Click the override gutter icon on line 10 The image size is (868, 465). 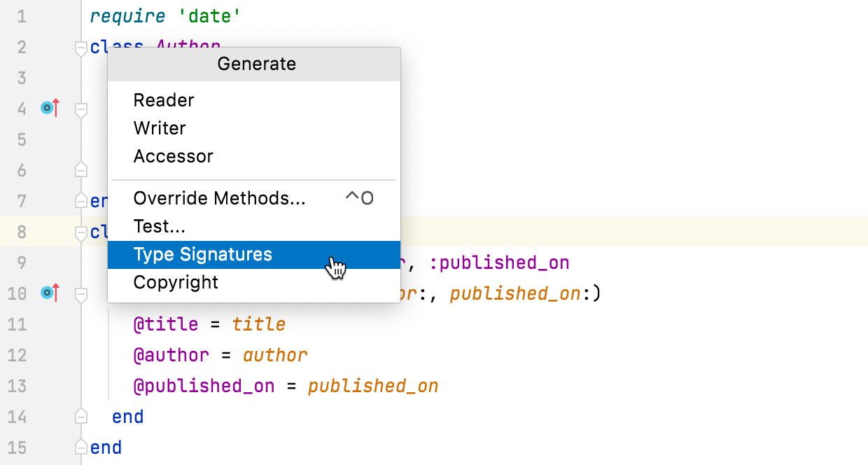click(49, 293)
